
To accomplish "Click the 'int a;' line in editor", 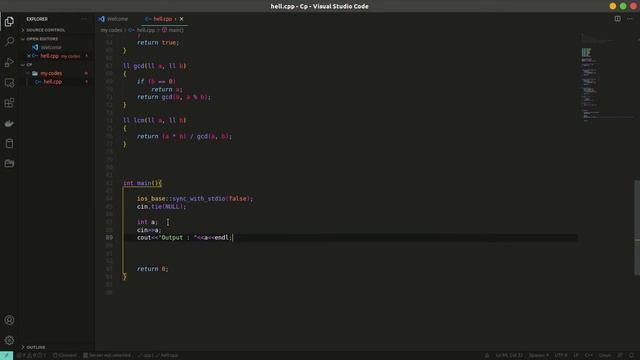I will tap(147, 222).
